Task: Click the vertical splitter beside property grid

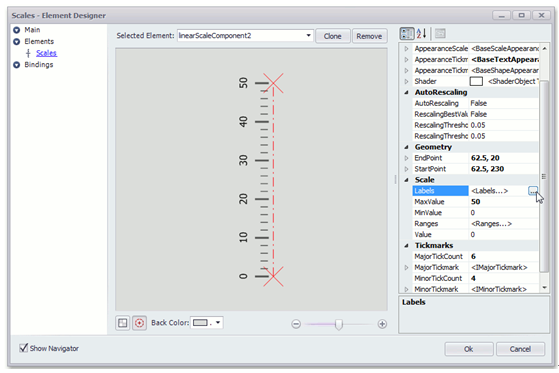Action: pos(395,179)
